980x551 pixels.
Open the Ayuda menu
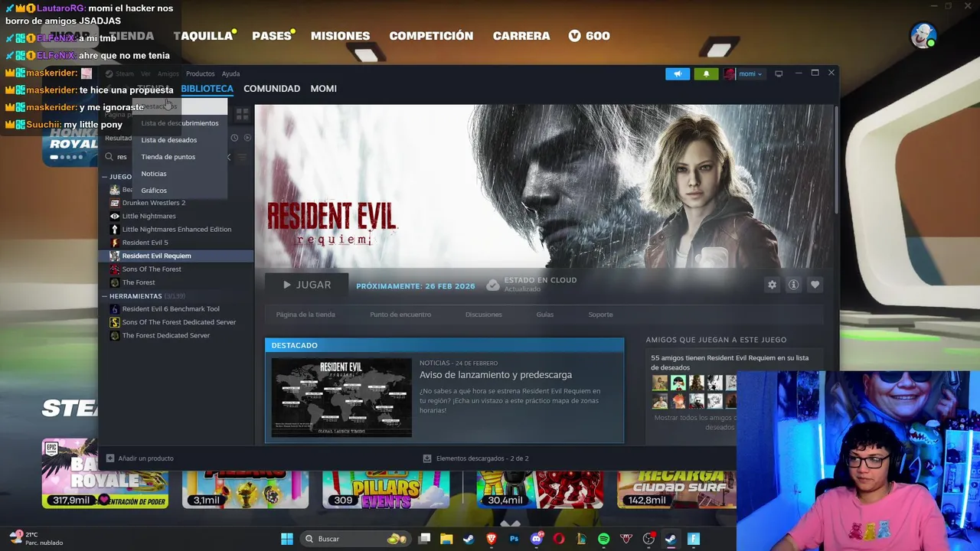(230, 73)
